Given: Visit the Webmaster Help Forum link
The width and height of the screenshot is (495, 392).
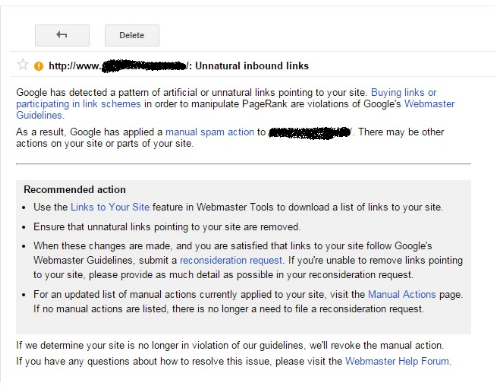Looking at the screenshot, I should click(397, 361).
